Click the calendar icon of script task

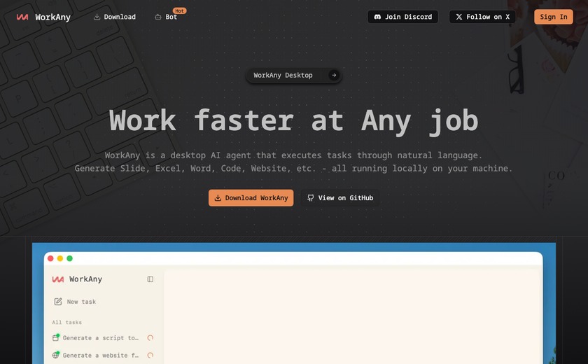(55, 338)
